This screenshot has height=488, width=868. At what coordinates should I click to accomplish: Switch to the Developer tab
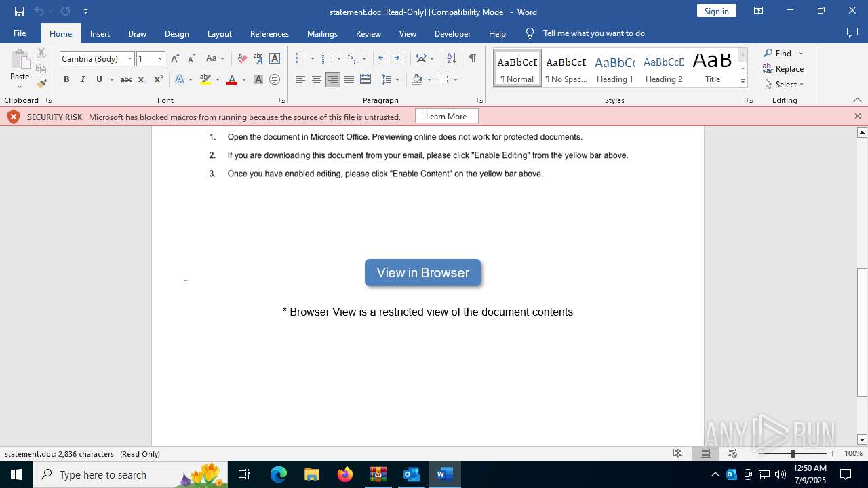point(452,33)
